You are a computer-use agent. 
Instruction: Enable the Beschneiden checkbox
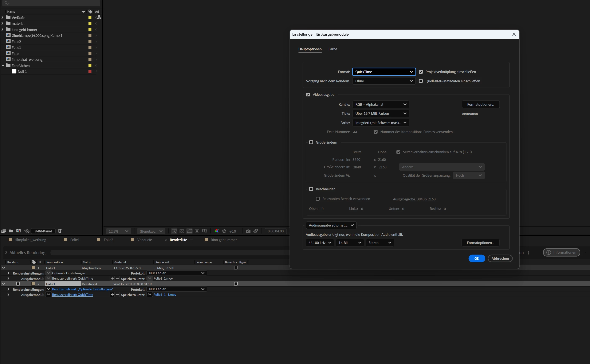[311, 189]
